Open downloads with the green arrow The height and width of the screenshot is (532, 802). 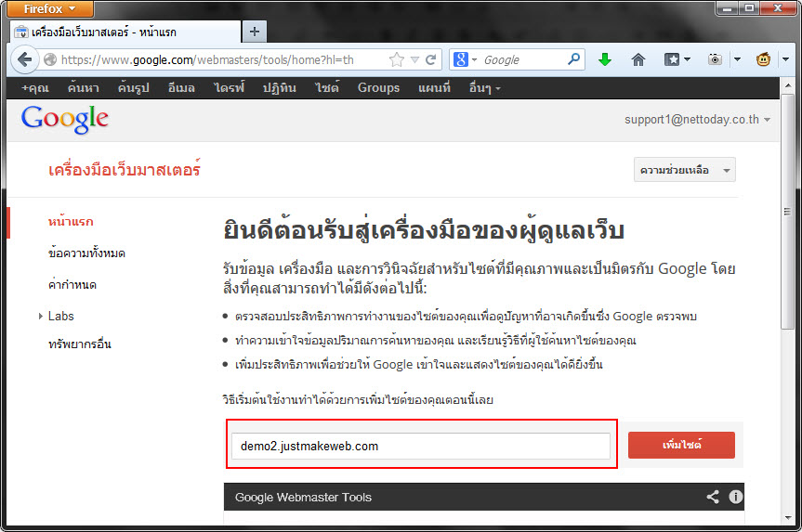(605, 59)
